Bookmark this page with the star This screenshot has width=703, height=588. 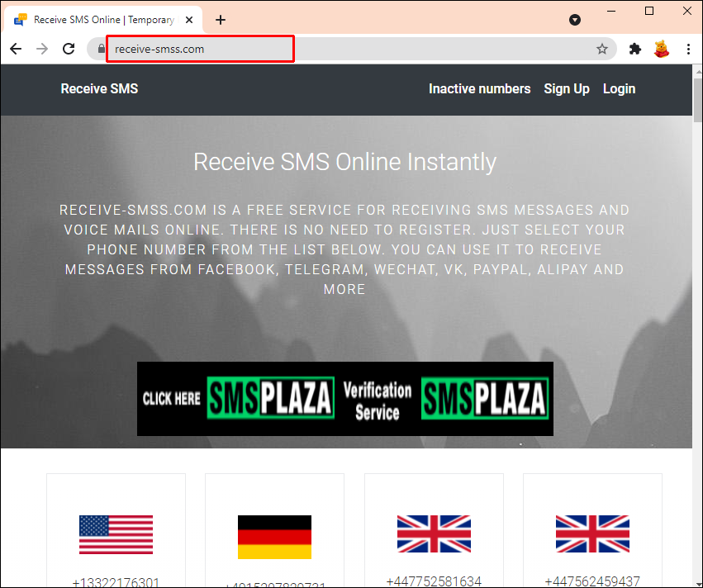point(601,49)
